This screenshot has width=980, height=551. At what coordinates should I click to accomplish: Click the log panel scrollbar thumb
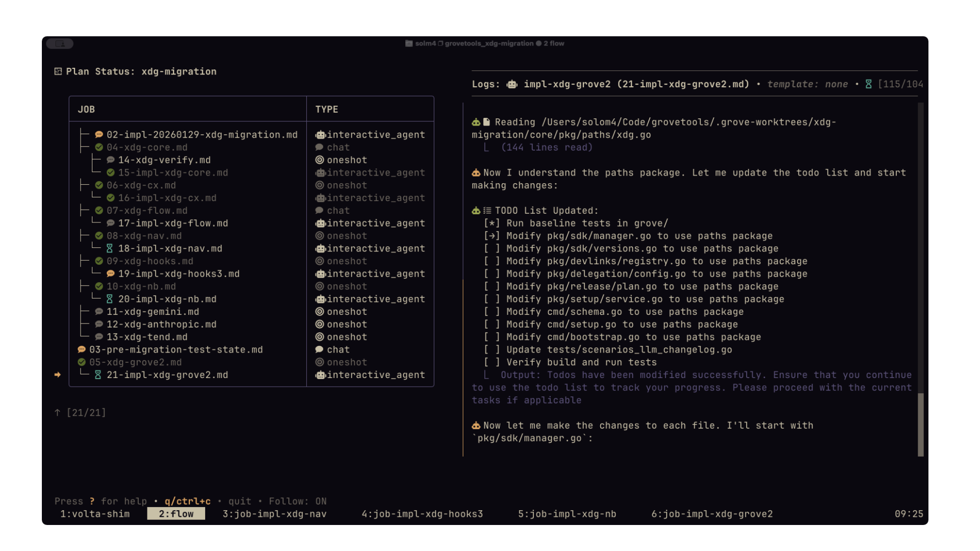tap(920, 423)
